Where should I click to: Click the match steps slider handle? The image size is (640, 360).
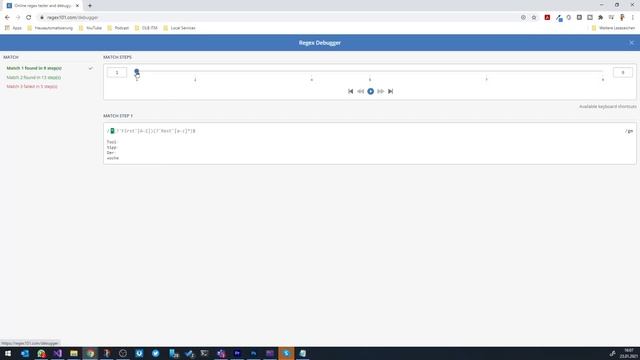click(137, 72)
